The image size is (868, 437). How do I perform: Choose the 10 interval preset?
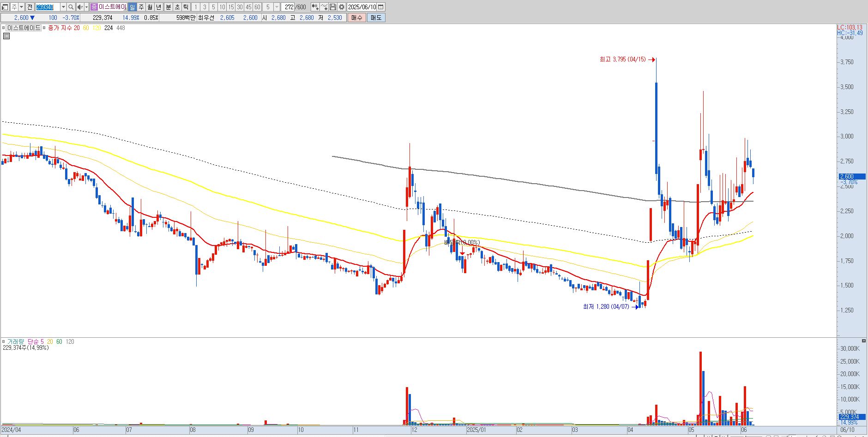coord(222,7)
